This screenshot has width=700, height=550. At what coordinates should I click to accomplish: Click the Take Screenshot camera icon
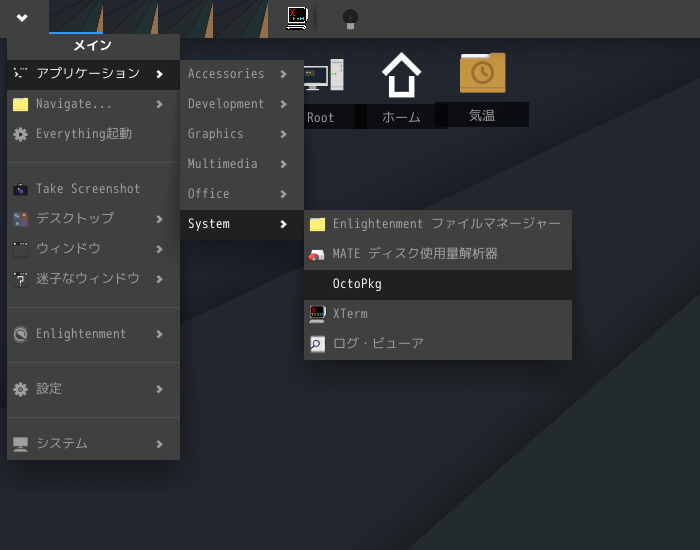(20, 189)
